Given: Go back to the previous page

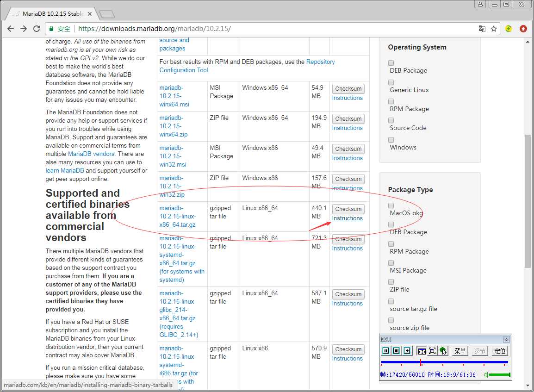Looking at the screenshot, I should coord(11,29).
